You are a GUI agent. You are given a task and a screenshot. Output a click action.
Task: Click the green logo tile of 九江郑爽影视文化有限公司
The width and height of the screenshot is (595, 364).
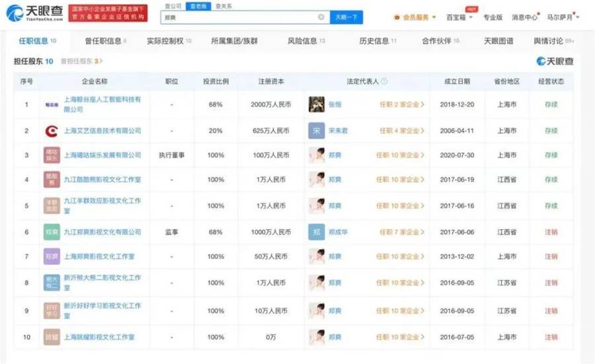click(x=52, y=232)
